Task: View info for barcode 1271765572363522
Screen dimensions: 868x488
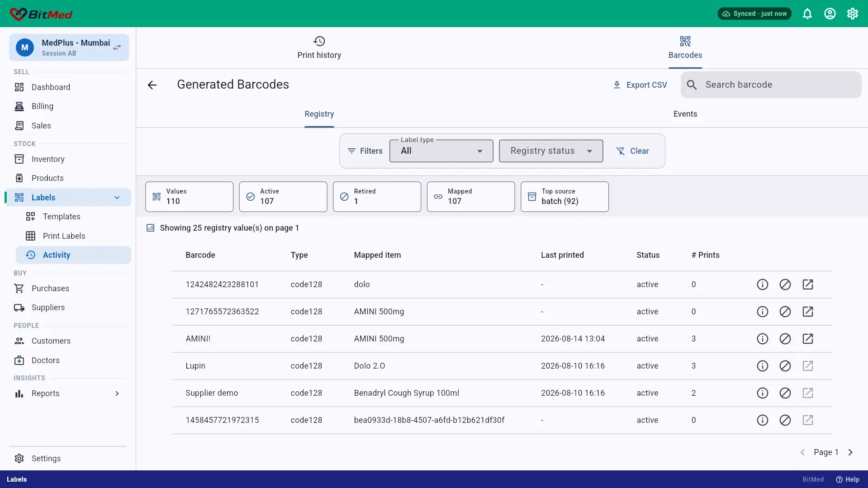Action: pos(763,312)
